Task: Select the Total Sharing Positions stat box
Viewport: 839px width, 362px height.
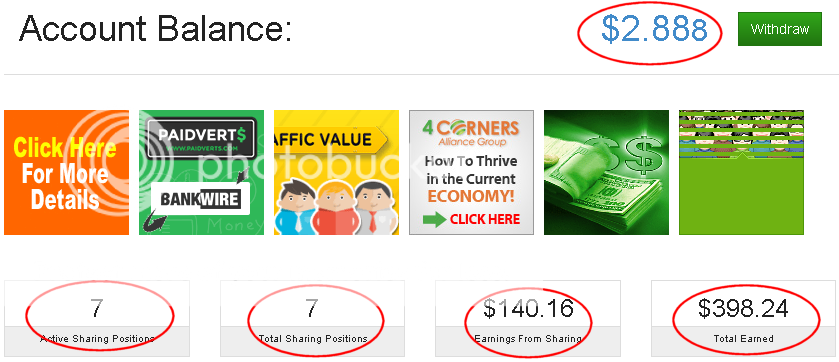Action: [312, 318]
